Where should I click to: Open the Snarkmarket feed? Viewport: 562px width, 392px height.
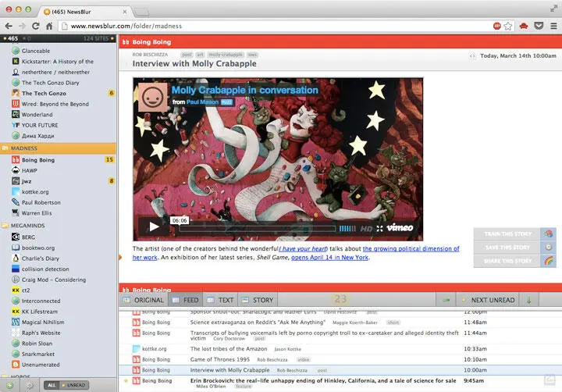[x=58, y=354]
